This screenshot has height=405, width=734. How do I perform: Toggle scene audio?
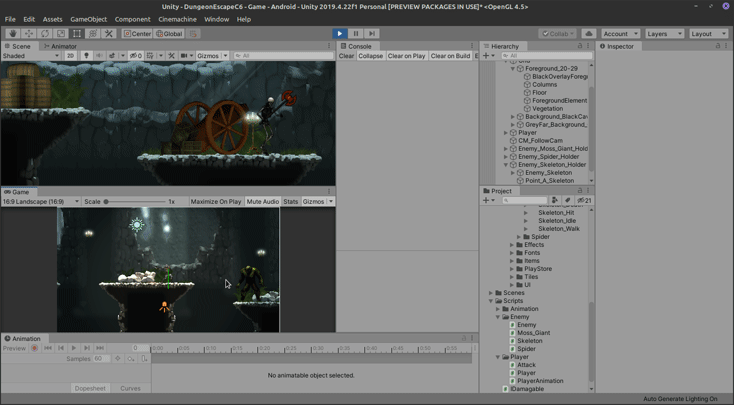(x=99, y=56)
